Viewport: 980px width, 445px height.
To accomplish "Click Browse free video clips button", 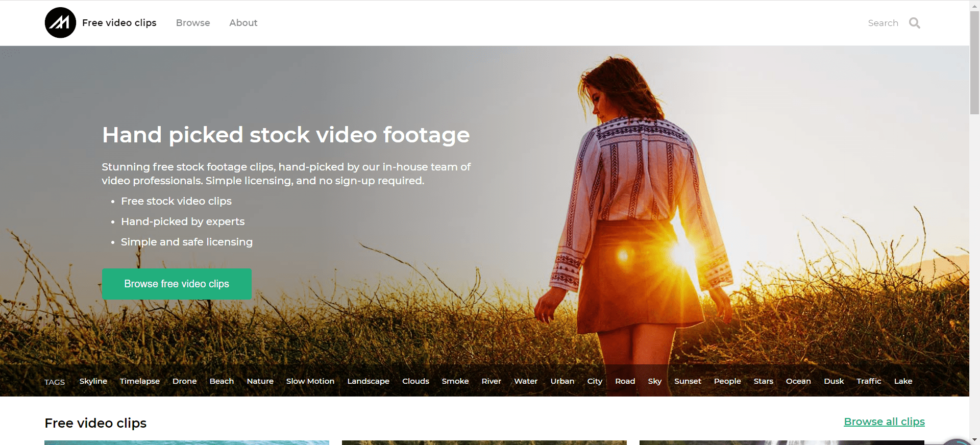I will pos(177,284).
